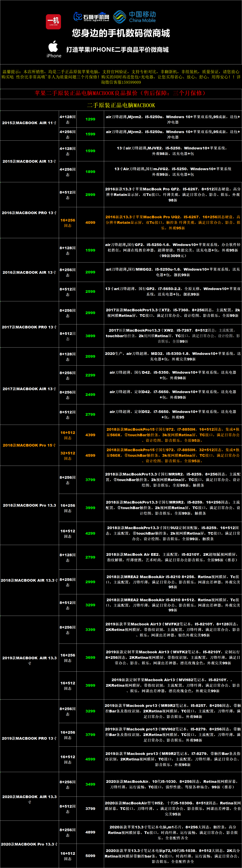Click the Apple iPhone logo
Screen dimensions: 242x868
(x=54, y=49)
